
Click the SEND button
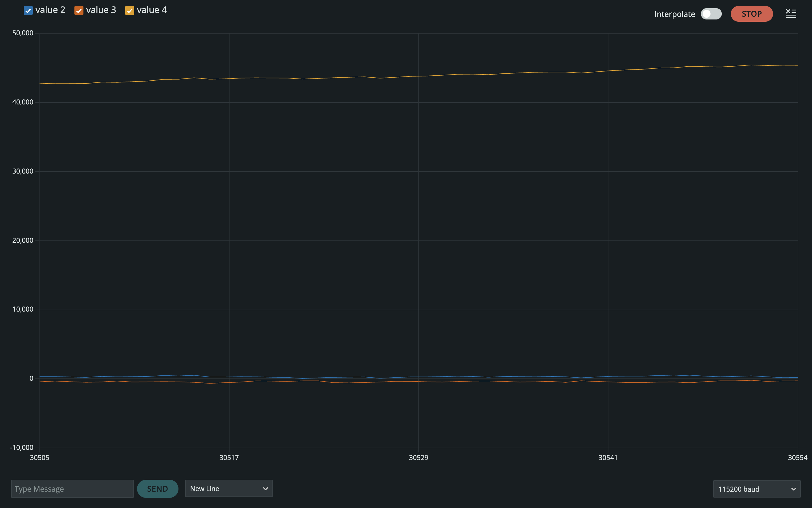[x=157, y=489]
